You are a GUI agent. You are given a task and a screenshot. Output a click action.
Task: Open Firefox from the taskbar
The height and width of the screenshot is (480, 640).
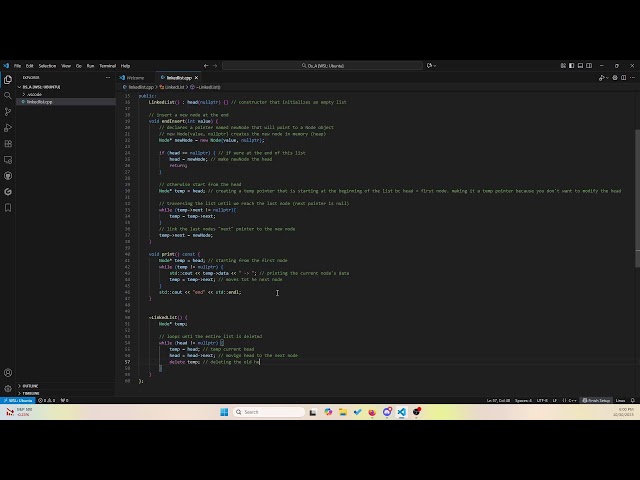tap(372, 412)
